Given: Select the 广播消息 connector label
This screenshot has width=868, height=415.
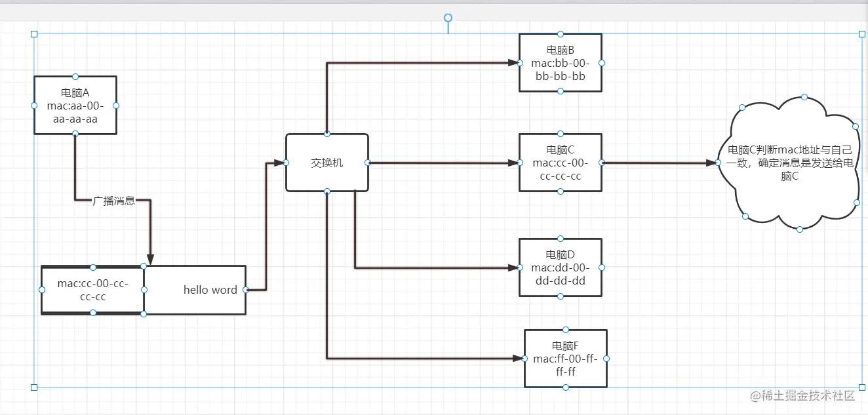Looking at the screenshot, I should point(114,201).
